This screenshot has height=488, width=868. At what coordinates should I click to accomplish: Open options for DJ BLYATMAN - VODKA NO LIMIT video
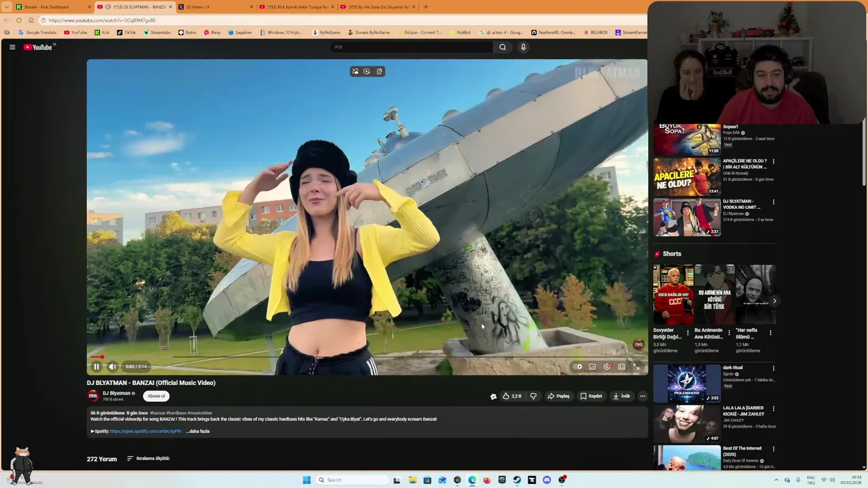click(x=773, y=202)
